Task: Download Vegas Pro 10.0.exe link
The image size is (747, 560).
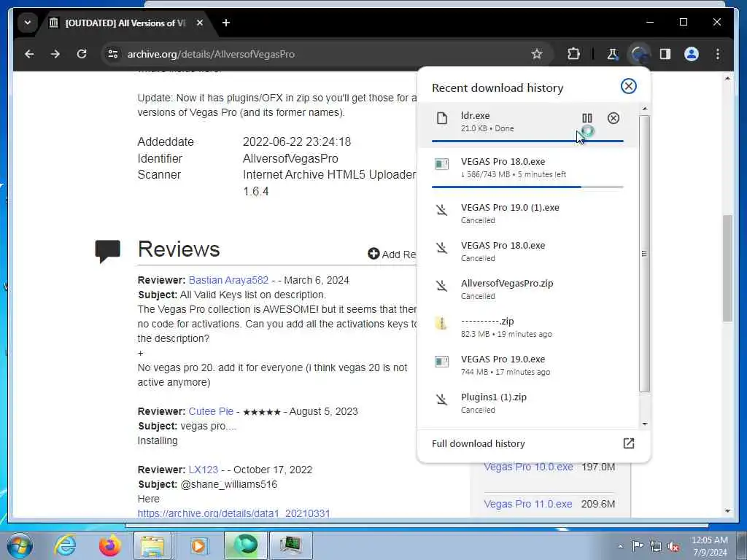Action: 528,467
